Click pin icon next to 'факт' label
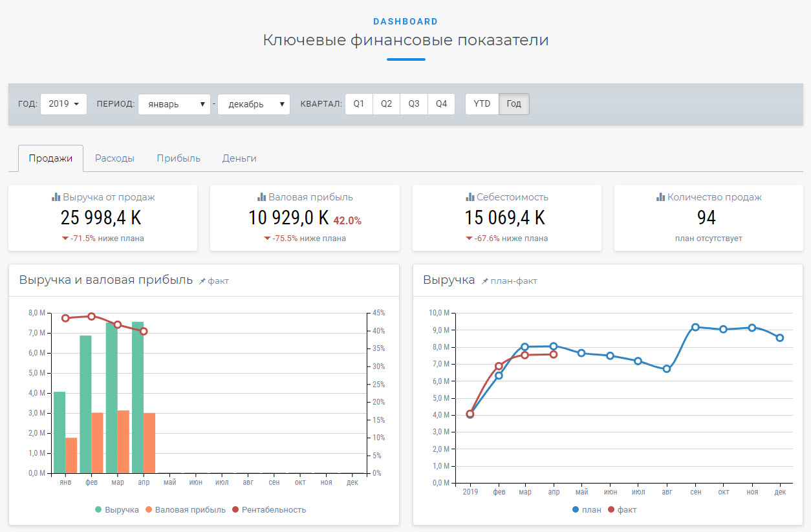The width and height of the screenshot is (811, 532). tap(202, 281)
